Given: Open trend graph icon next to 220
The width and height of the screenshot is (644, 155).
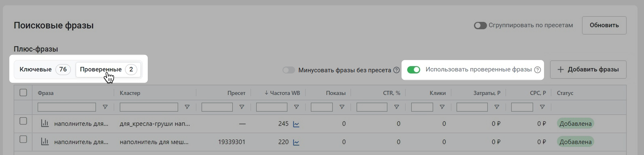Looking at the screenshot, I should pos(296,142).
